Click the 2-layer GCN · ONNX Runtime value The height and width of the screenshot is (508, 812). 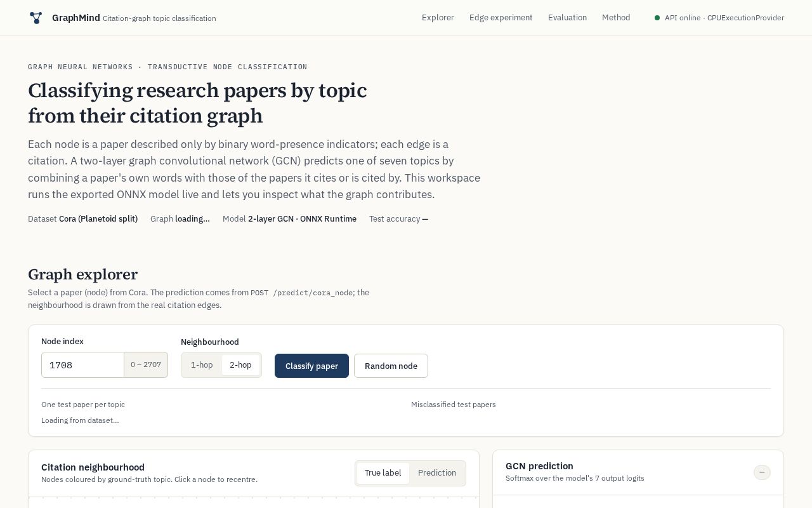pos(302,219)
